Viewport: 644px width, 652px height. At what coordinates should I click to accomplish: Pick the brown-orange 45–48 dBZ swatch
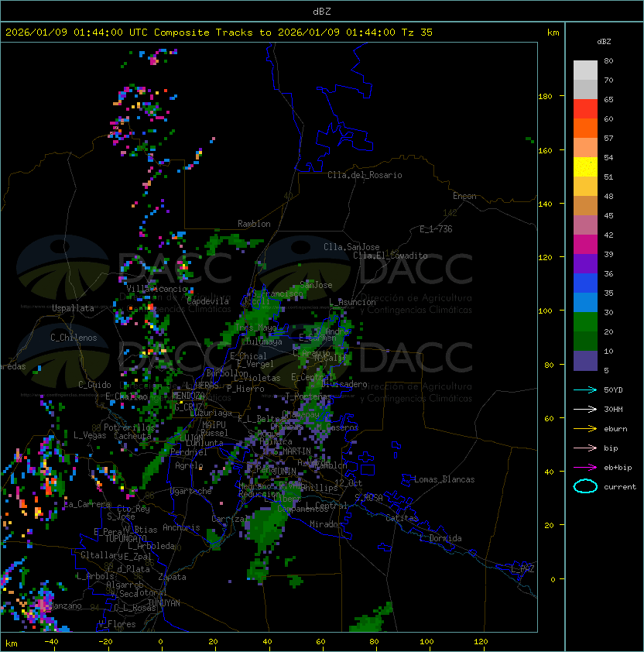pyautogui.click(x=585, y=206)
